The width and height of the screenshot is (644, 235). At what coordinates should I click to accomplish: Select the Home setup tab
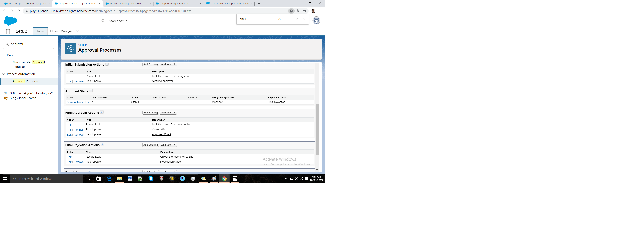pyautogui.click(x=40, y=31)
